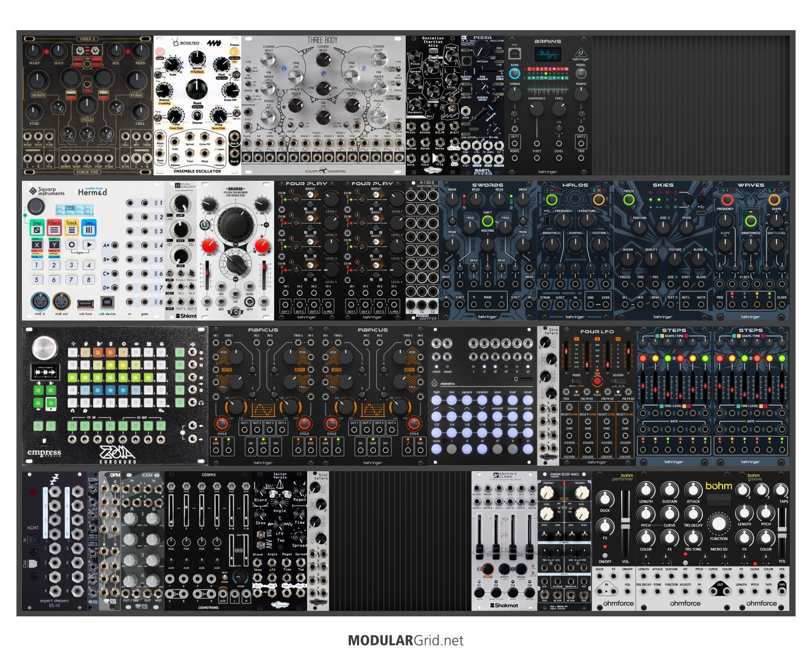The width and height of the screenshot is (812, 652).
Task: Click the red Belgrad RESO knob
Action: point(209,245)
